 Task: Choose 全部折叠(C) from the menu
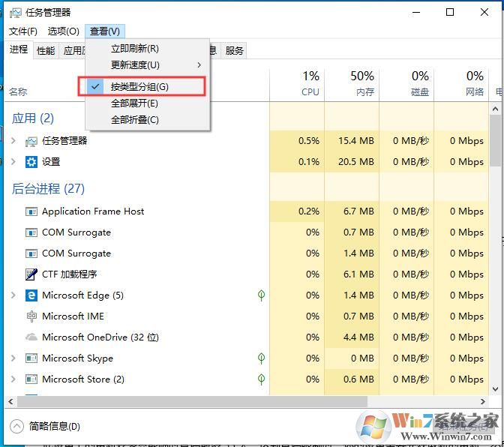148,120
